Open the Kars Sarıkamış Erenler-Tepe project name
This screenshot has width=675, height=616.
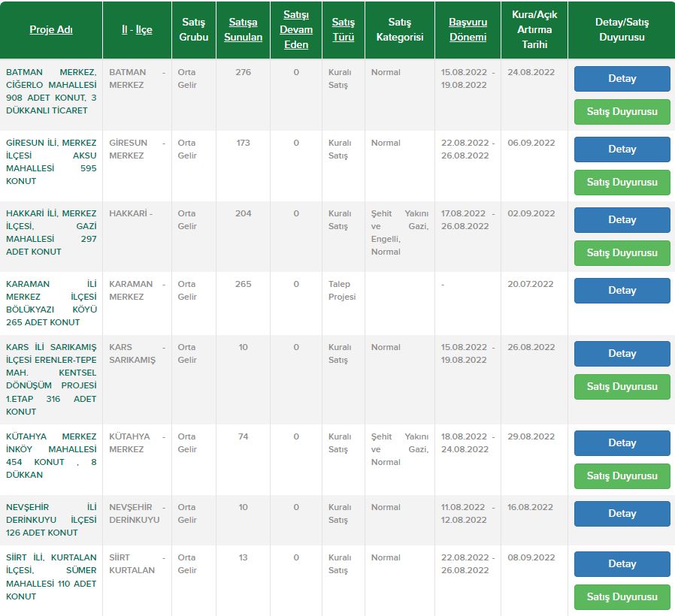(51, 379)
